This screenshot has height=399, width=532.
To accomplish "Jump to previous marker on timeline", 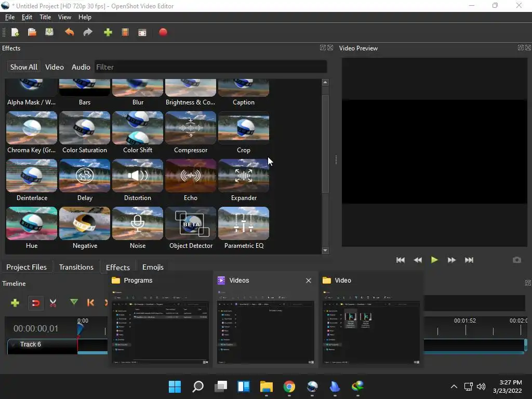I will 90,303.
